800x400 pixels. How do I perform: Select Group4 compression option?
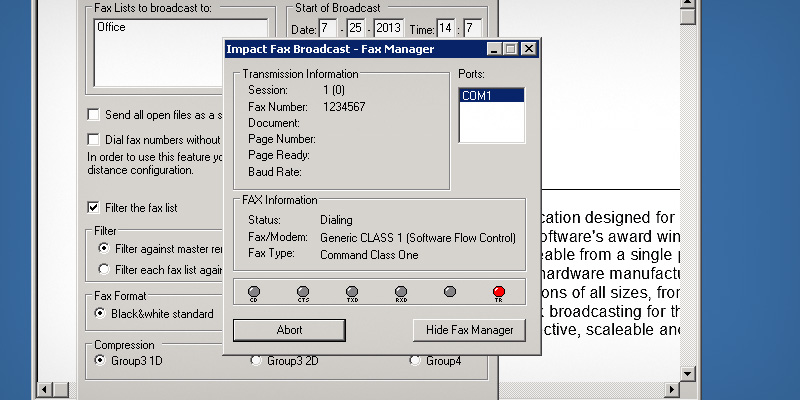click(415, 359)
